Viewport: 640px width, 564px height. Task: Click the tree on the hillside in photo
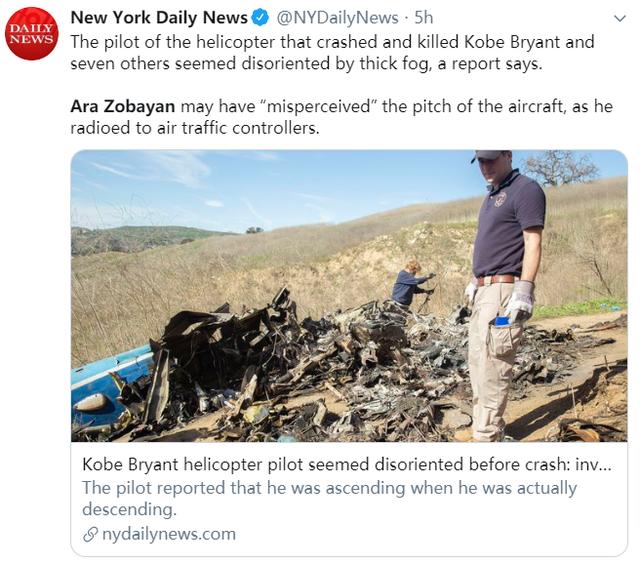[x=561, y=167]
